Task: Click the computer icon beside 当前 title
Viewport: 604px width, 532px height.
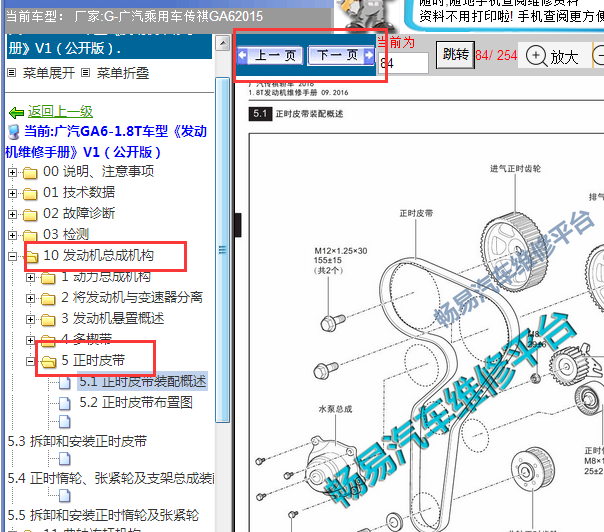Action: coord(14,132)
